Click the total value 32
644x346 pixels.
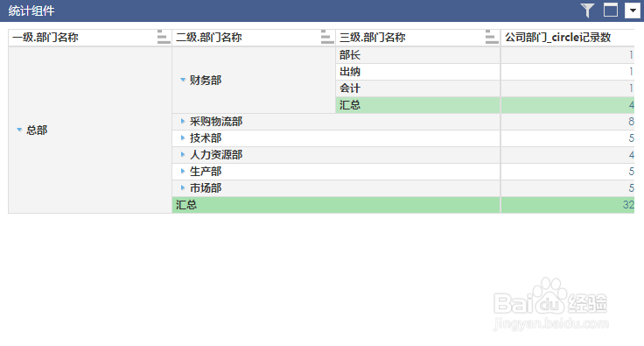[628, 205]
